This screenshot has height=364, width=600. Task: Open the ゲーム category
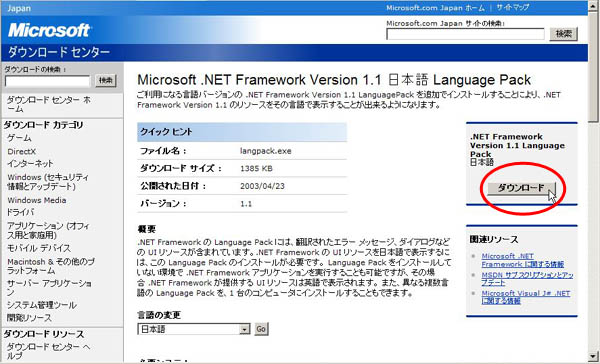coord(19,138)
